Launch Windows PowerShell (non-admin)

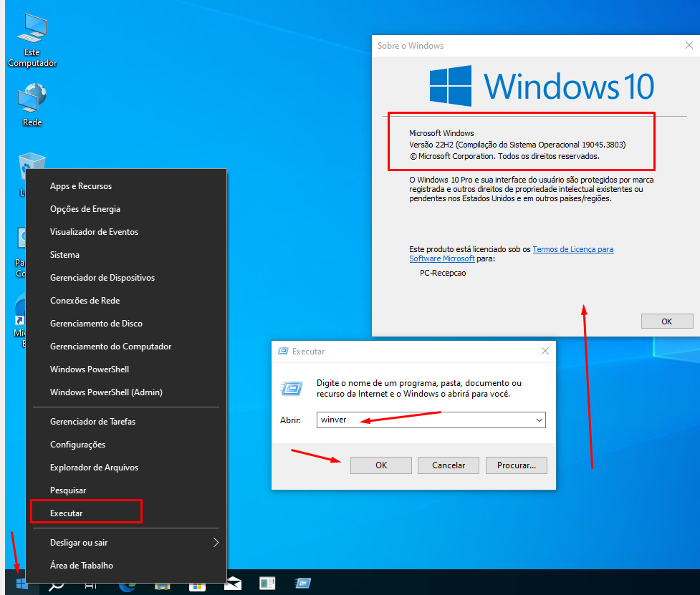pos(126,369)
